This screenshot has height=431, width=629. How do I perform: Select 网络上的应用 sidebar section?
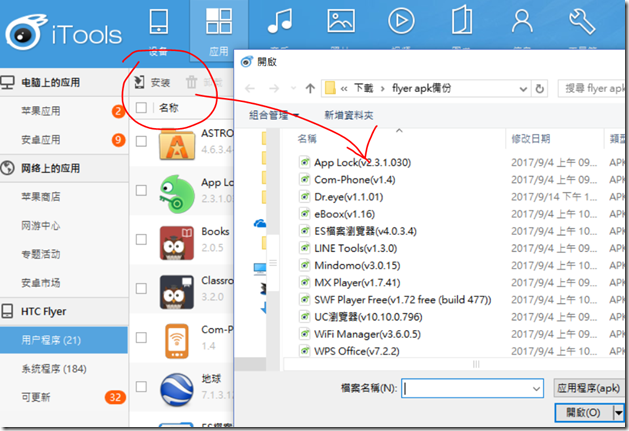[50, 168]
